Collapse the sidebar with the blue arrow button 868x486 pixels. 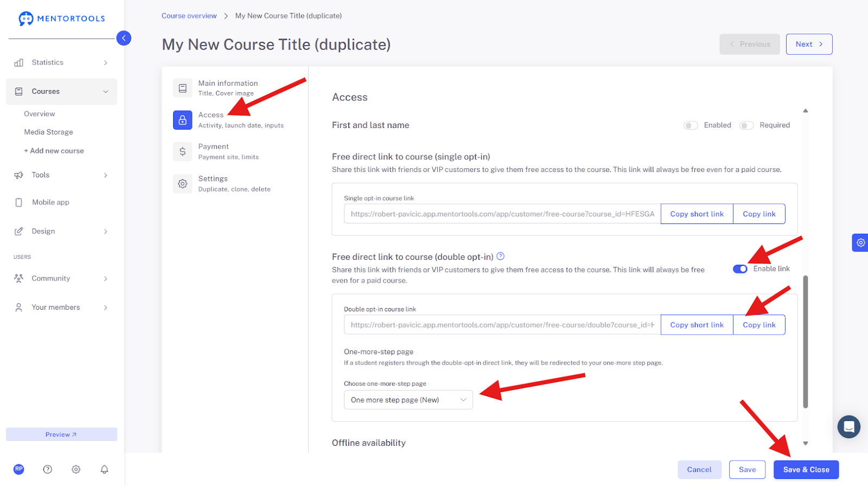[124, 38]
